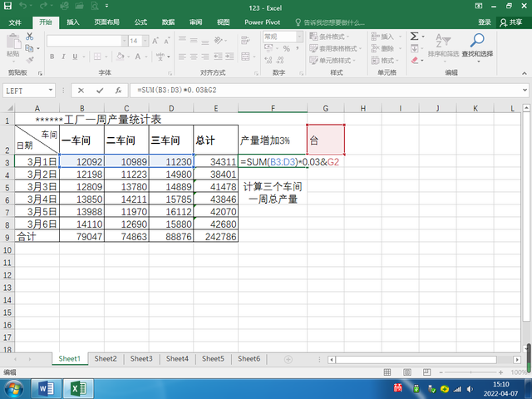Click the Enter checkmark formula button
532x399 pixels.
click(x=100, y=91)
